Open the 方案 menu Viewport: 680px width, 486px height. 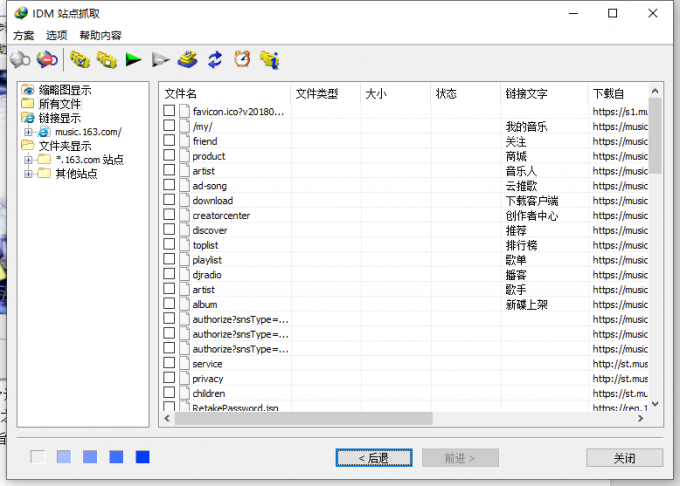click(x=23, y=35)
